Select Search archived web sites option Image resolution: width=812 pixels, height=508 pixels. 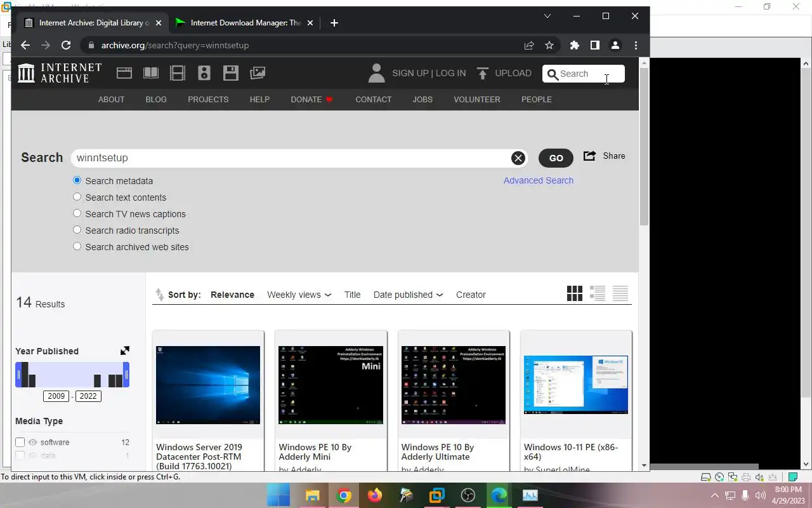pyautogui.click(x=77, y=246)
